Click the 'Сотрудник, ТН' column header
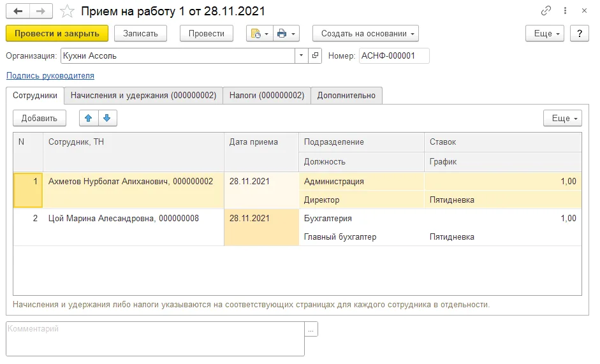600x364 pixels. 133,152
